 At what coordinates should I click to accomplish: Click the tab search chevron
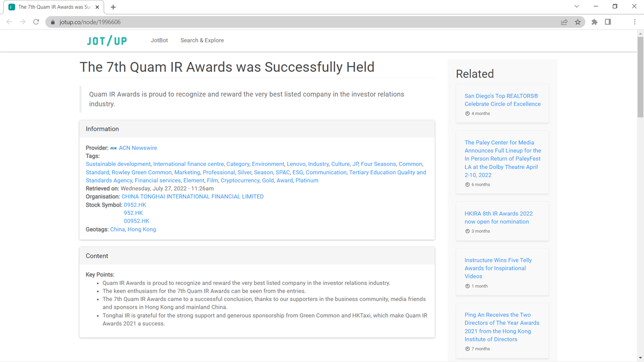[577, 7]
